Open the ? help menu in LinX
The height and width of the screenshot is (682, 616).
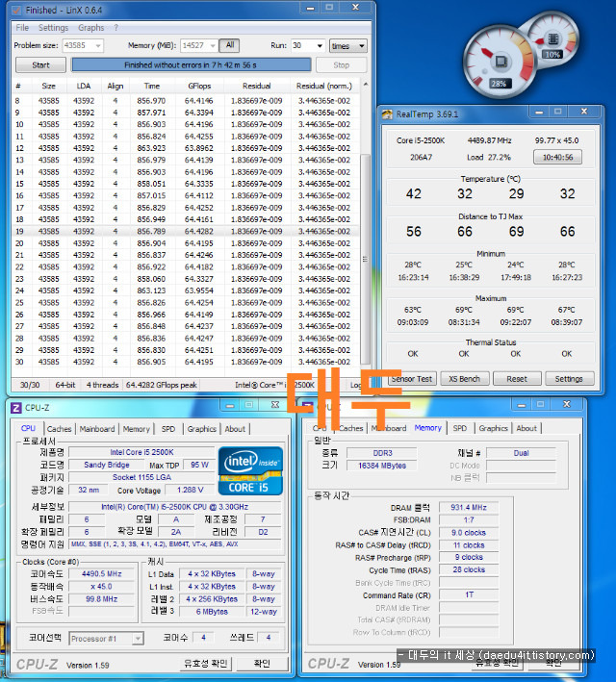tap(115, 27)
